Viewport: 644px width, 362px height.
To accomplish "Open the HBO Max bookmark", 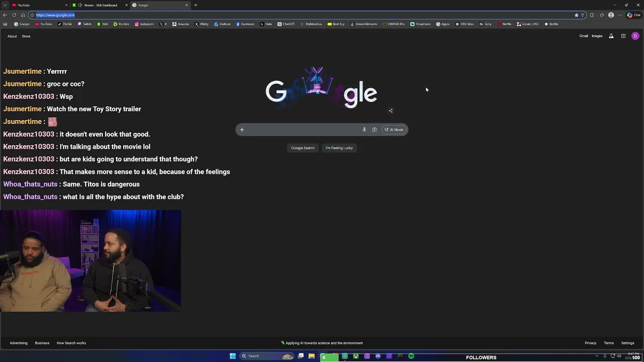I will coord(464,24).
